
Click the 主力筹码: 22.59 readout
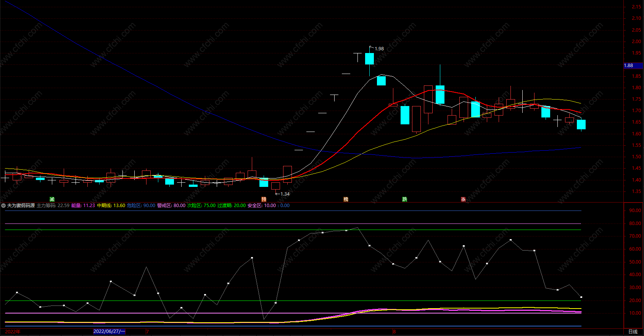click(x=53, y=206)
